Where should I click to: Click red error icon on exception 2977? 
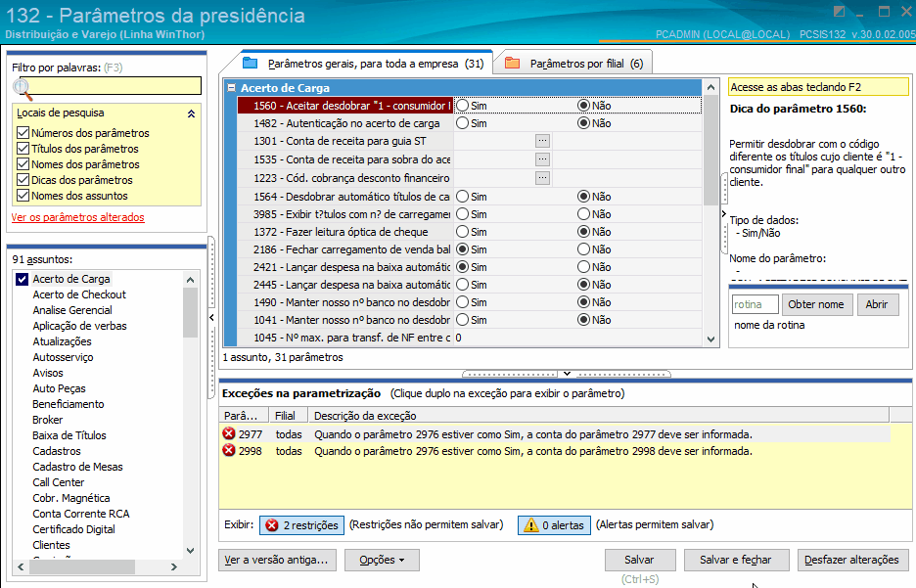pos(229,433)
